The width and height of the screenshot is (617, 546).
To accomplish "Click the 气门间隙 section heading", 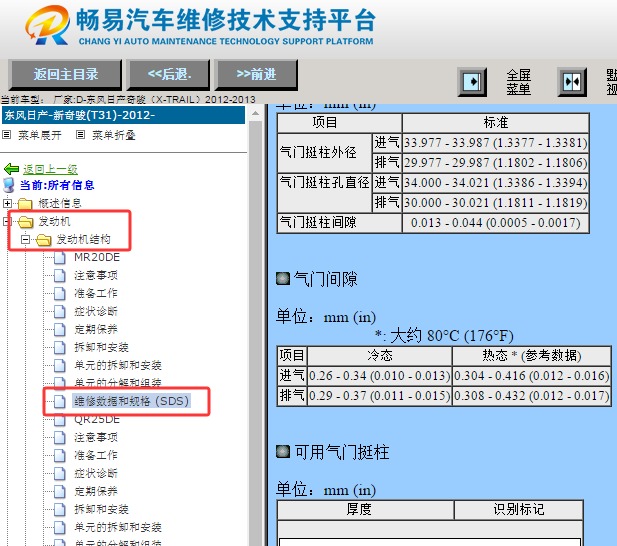I will pyautogui.click(x=325, y=279).
